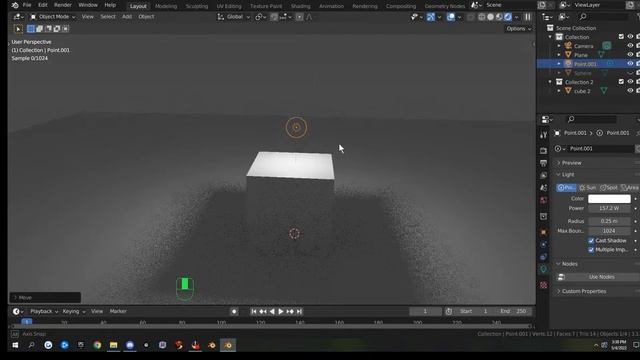The width and height of the screenshot is (640, 360).
Task: Switch to the Shading workspace tab
Action: click(x=300, y=6)
